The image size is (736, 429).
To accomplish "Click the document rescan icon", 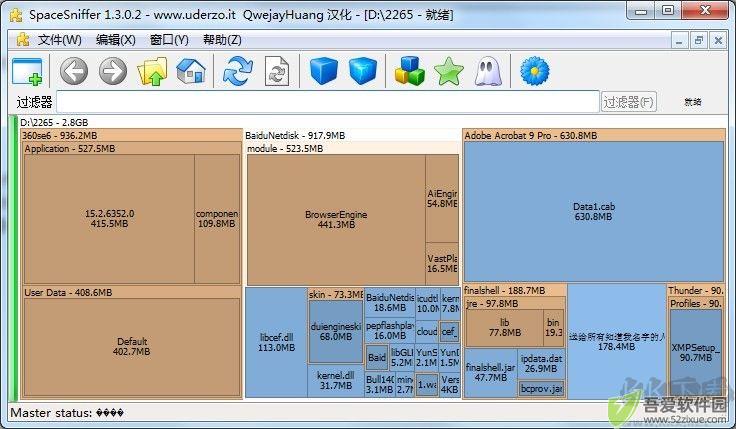I will pos(277,71).
